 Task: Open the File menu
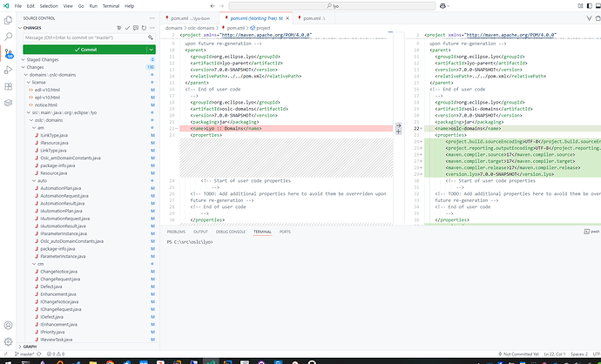coord(18,6)
